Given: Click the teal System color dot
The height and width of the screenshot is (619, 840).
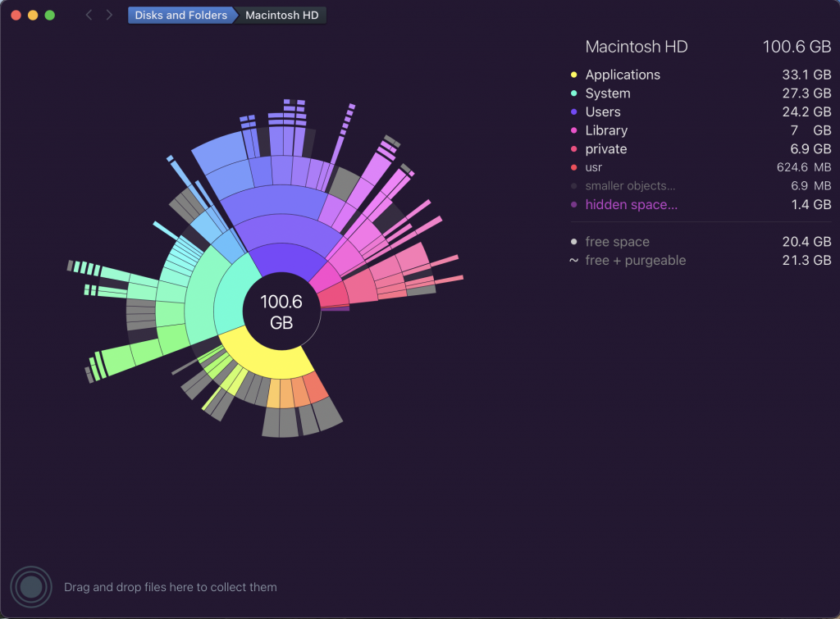Looking at the screenshot, I should click(x=573, y=93).
